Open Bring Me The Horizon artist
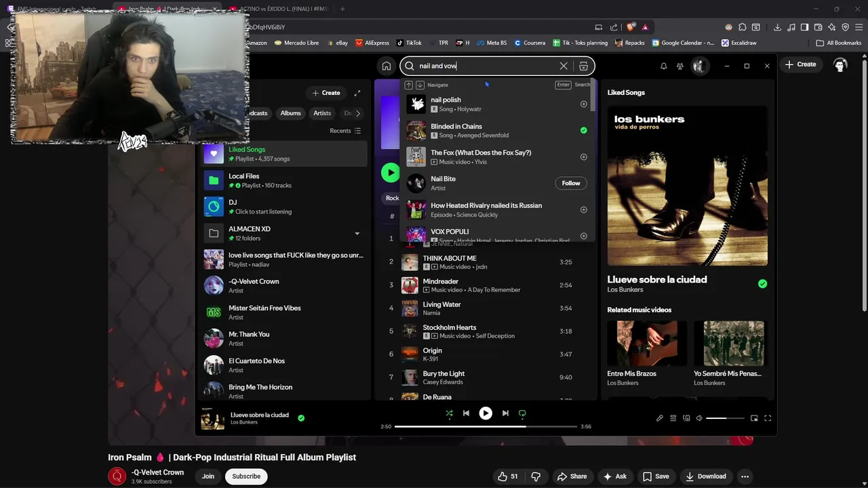Image resolution: width=868 pixels, height=488 pixels. (285, 391)
